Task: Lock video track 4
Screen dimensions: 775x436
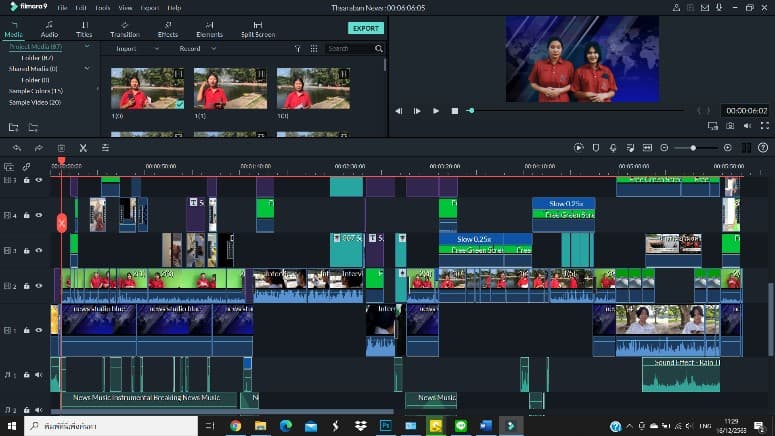Action: pos(27,216)
